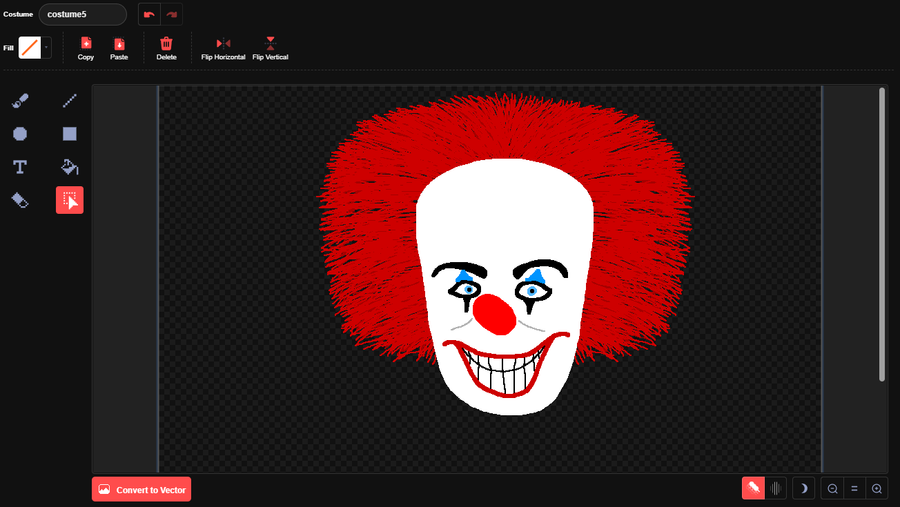The height and width of the screenshot is (507, 900).
Task: Click Convert to Vector button
Action: [x=141, y=489]
